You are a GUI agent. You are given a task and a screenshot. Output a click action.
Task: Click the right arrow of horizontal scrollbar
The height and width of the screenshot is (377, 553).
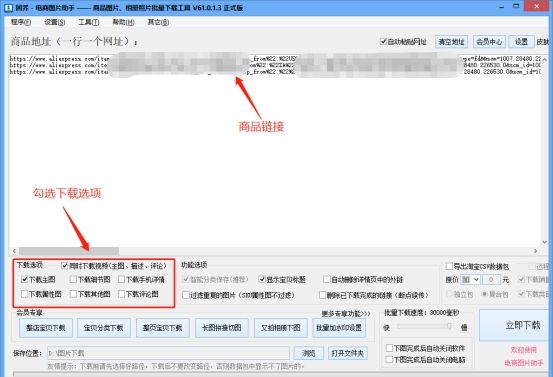(536, 251)
